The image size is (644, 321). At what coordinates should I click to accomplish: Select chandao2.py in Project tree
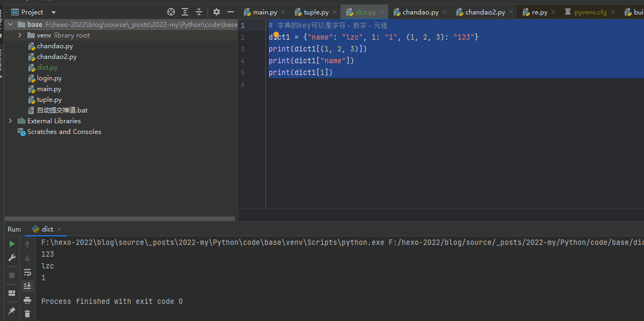click(x=57, y=57)
